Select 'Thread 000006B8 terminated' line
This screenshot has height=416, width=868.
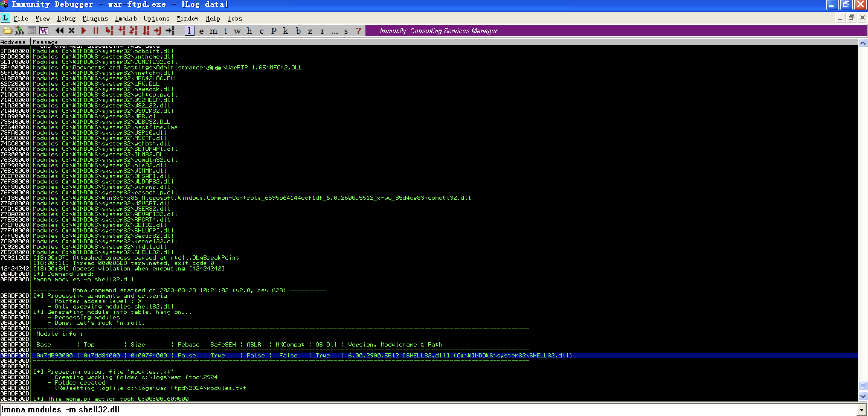click(123, 263)
